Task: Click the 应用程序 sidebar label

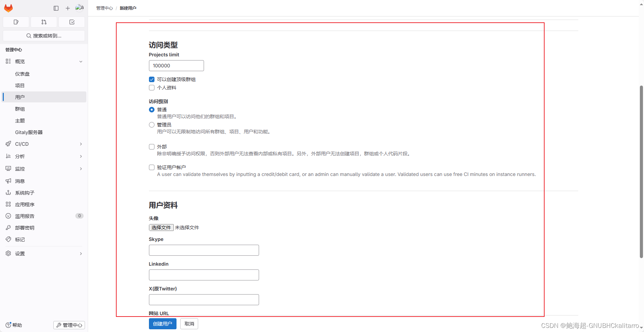Action: coord(25,204)
